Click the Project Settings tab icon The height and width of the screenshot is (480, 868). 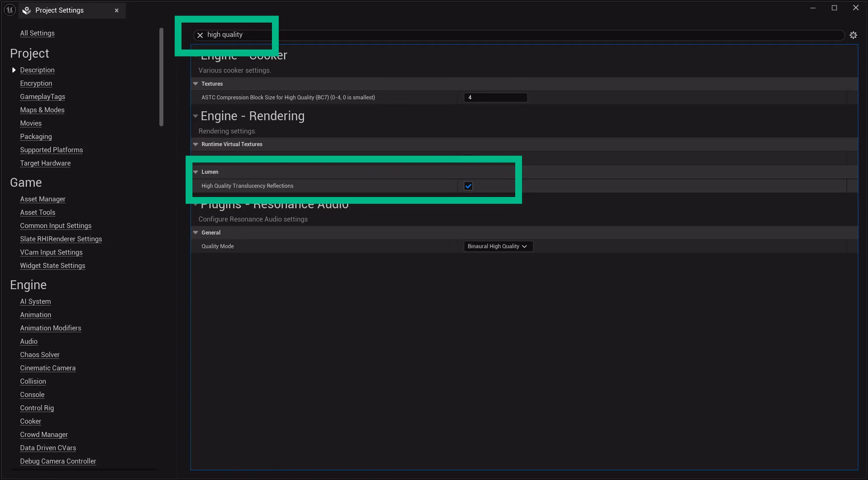click(x=26, y=10)
